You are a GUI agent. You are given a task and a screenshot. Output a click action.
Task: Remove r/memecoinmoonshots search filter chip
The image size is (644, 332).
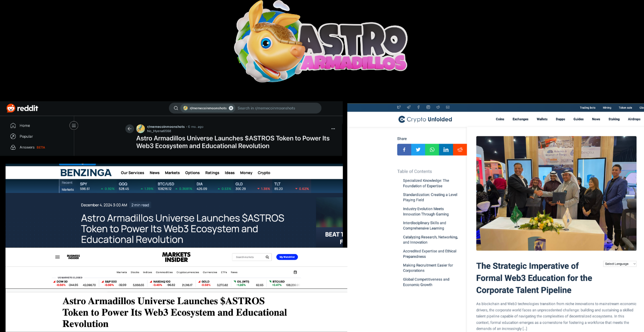231,108
